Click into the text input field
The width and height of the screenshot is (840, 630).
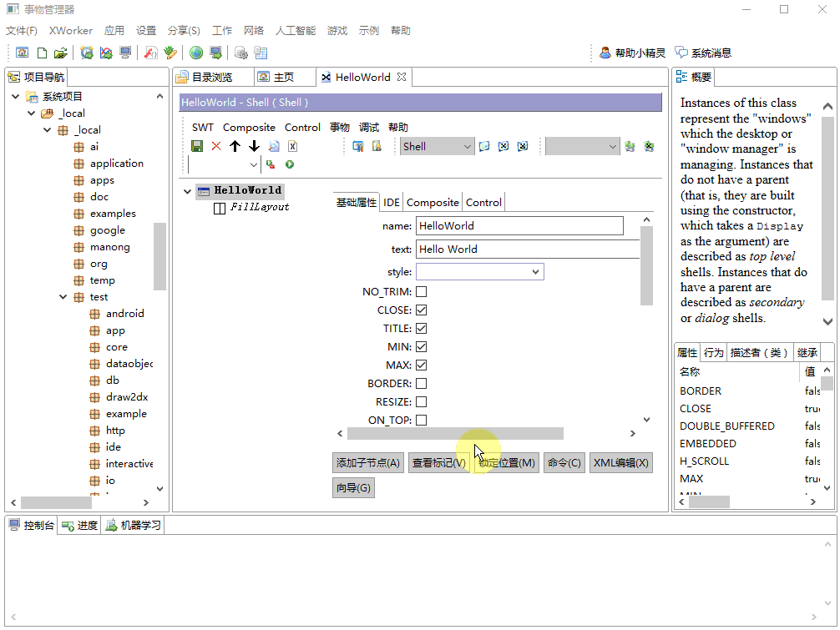[x=529, y=249]
